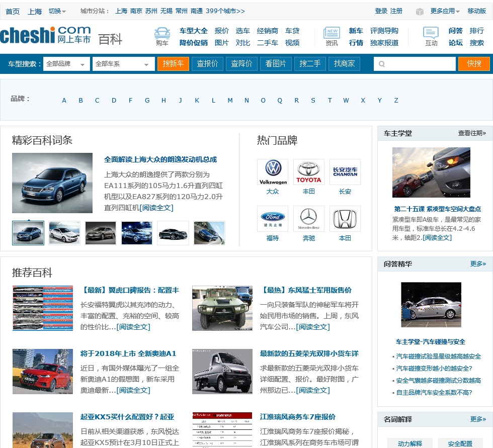Screen dimensions: 493x448
Task: Open 车型大全 navigation link
Action: pyautogui.click(x=193, y=31)
